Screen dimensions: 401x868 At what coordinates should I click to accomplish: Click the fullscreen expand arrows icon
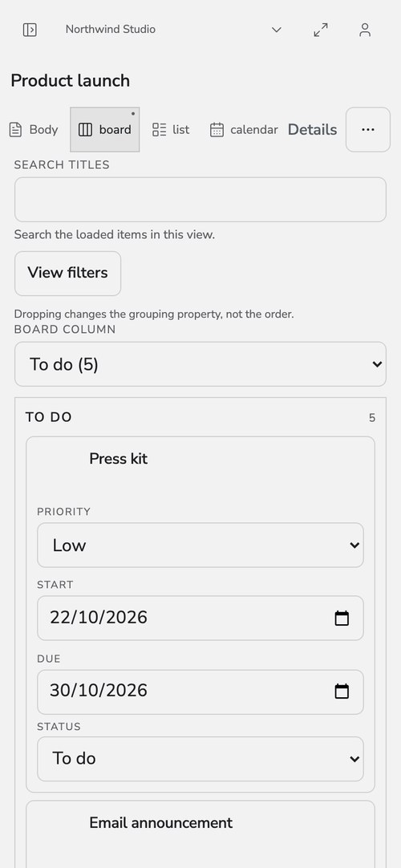[321, 30]
